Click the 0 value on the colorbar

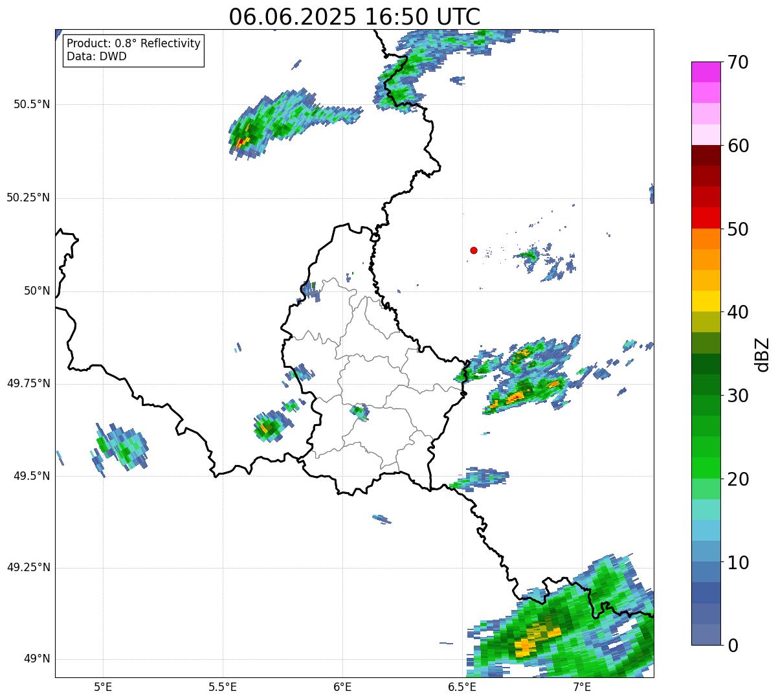tap(732, 646)
